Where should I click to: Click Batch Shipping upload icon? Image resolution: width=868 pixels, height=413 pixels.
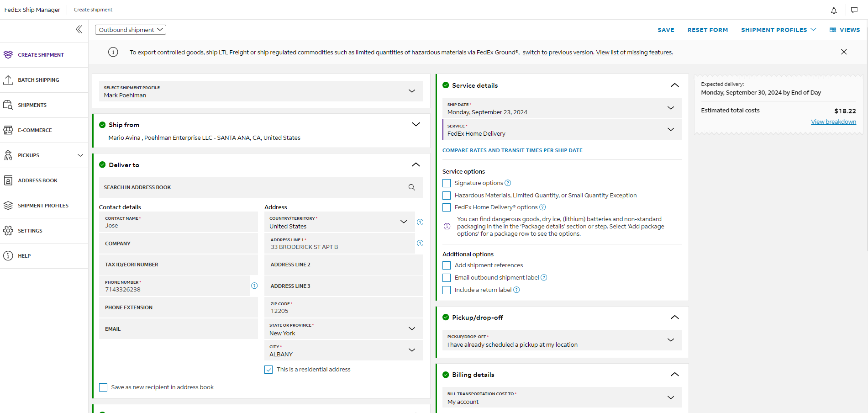[8, 80]
